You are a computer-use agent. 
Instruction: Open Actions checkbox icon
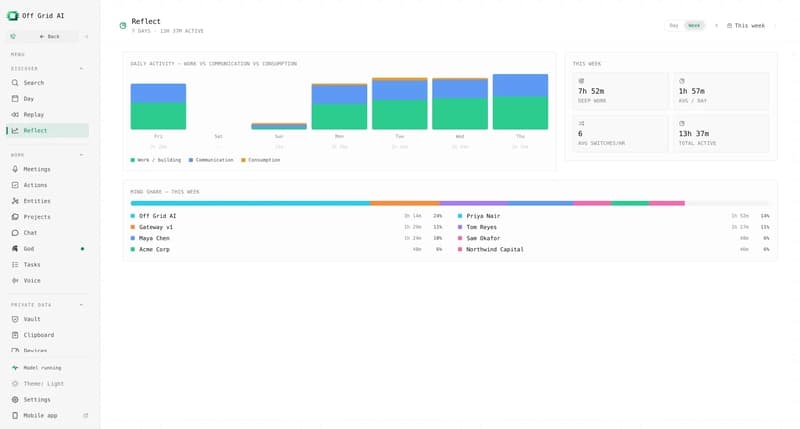(x=15, y=185)
